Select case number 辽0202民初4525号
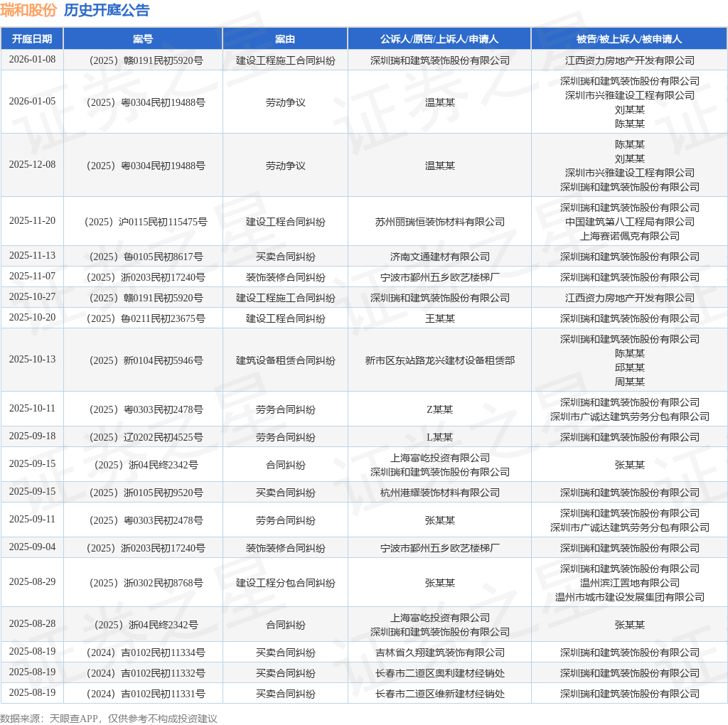The height and width of the screenshot is (725, 728). click(x=146, y=437)
